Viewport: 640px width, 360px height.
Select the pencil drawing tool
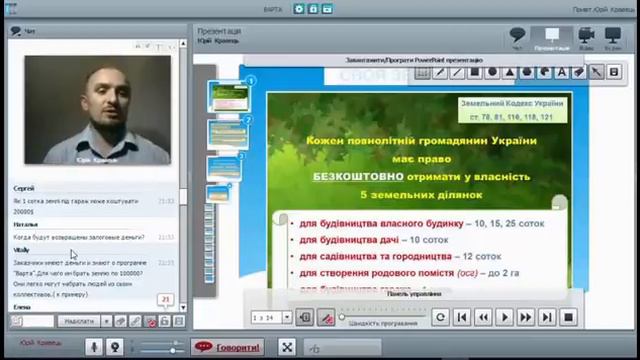440,72
